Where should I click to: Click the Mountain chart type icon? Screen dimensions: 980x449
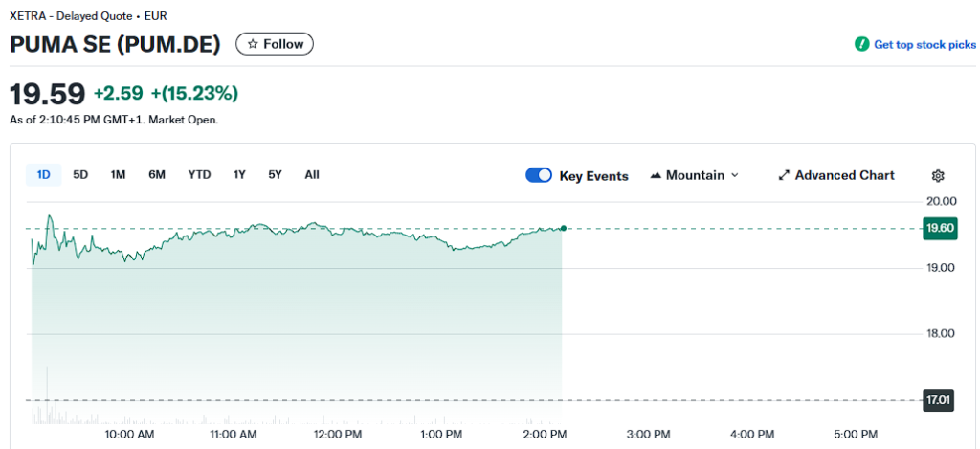657,175
